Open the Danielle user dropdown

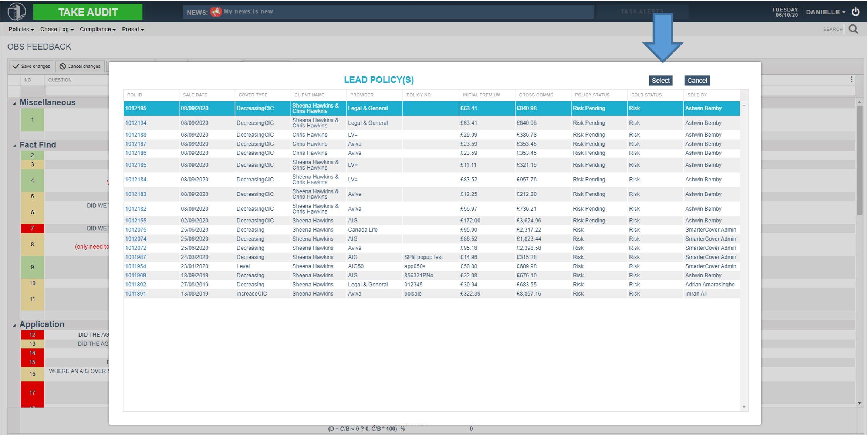pyautogui.click(x=825, y=12)
